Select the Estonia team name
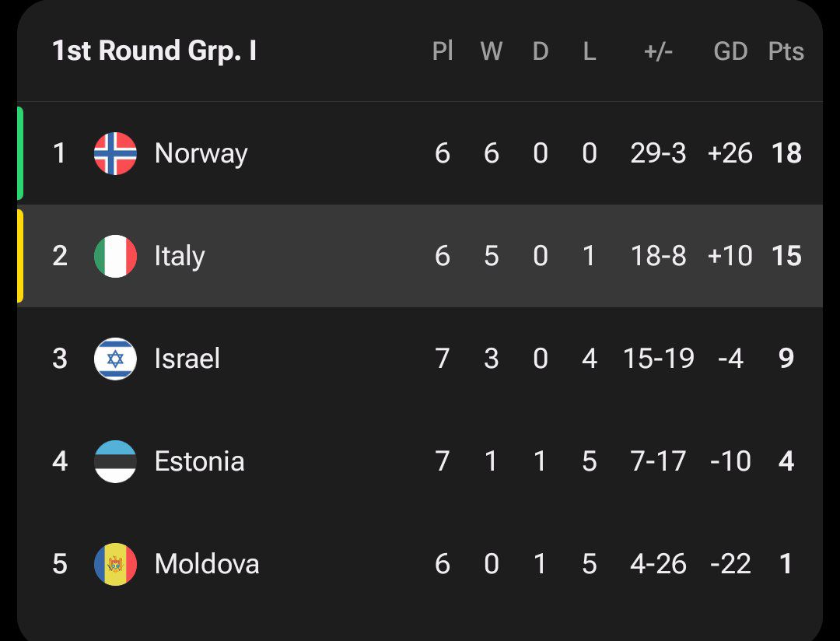Viewport: 840px width, 641px height. click(199, 461)
